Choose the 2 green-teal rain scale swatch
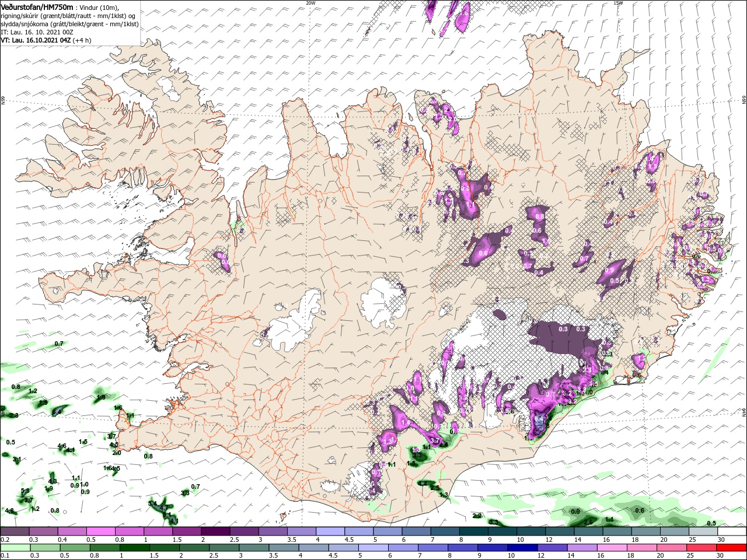747x560 pixels. [x=194, y=548]
